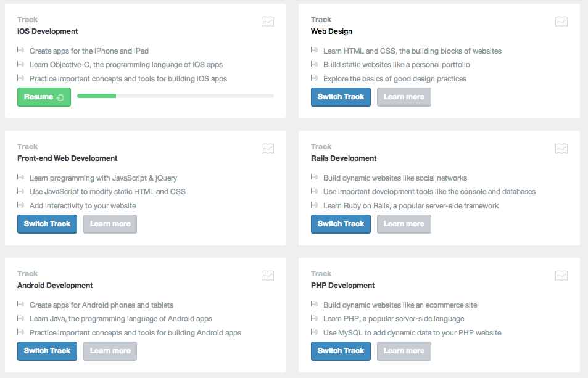Switch Track to Android Development
This screenshot has width=588, height=378.
(x=47, y=351)
